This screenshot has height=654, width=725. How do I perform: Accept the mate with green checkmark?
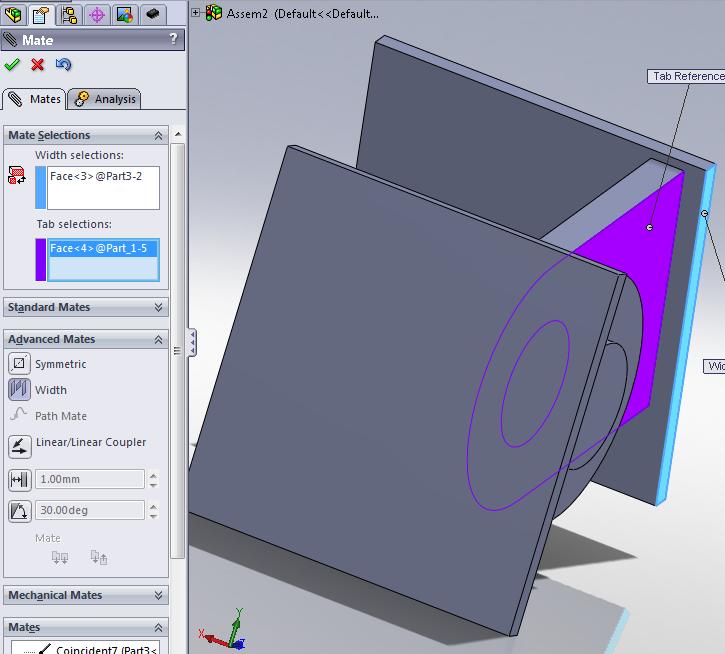12,64
